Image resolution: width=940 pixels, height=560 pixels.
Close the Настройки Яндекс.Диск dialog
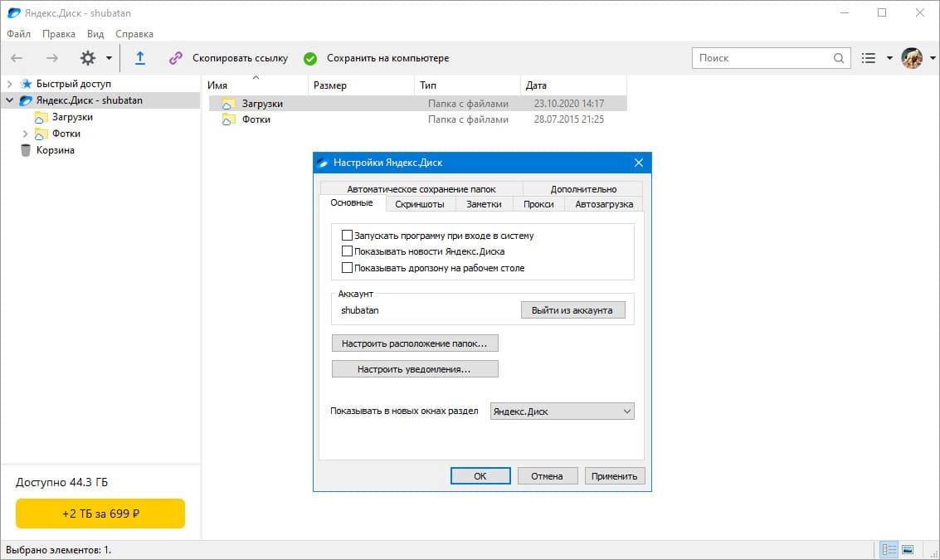tap(639, 163)
